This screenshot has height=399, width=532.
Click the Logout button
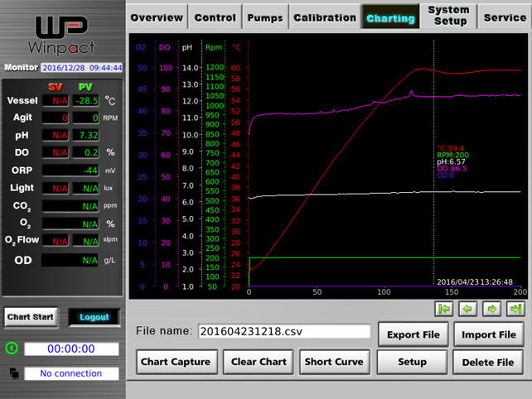pyautogui.click(x=94, y=317)
